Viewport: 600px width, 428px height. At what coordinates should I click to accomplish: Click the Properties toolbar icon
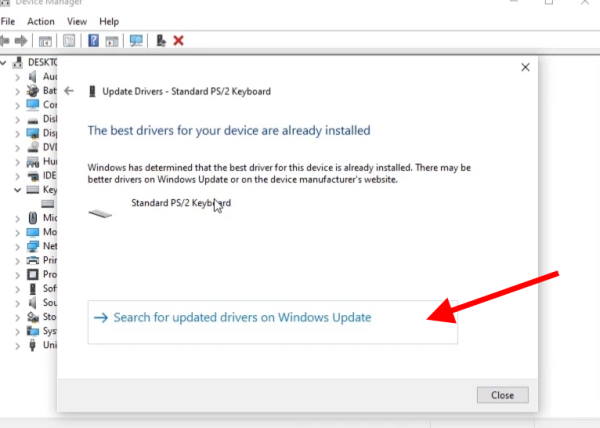(69, 41)
